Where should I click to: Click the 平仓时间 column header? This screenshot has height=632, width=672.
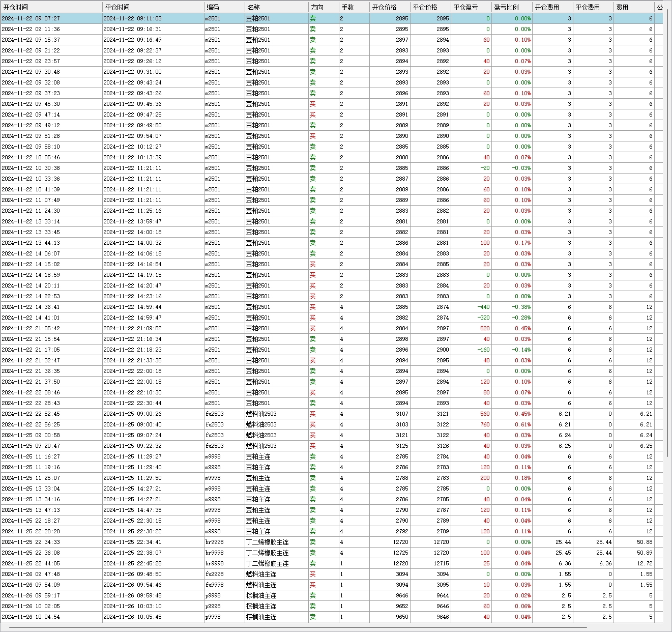(x=153, y=7)
